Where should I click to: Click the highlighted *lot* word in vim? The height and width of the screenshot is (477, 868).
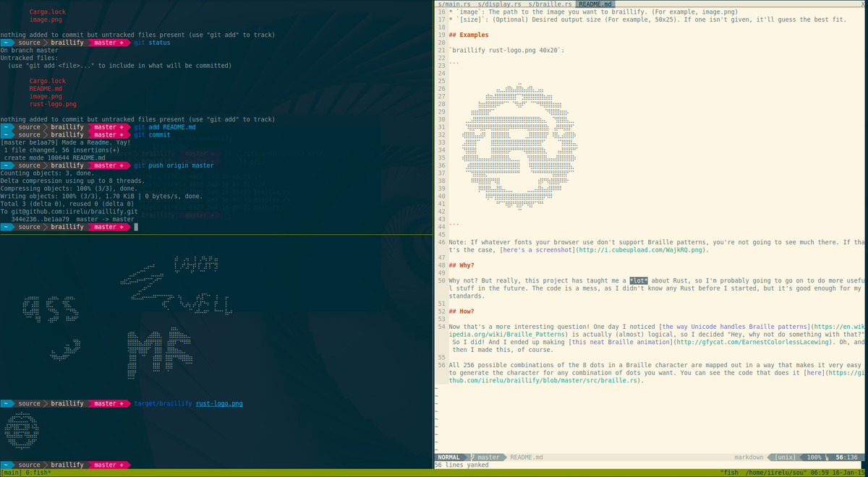tap(639, 280)
